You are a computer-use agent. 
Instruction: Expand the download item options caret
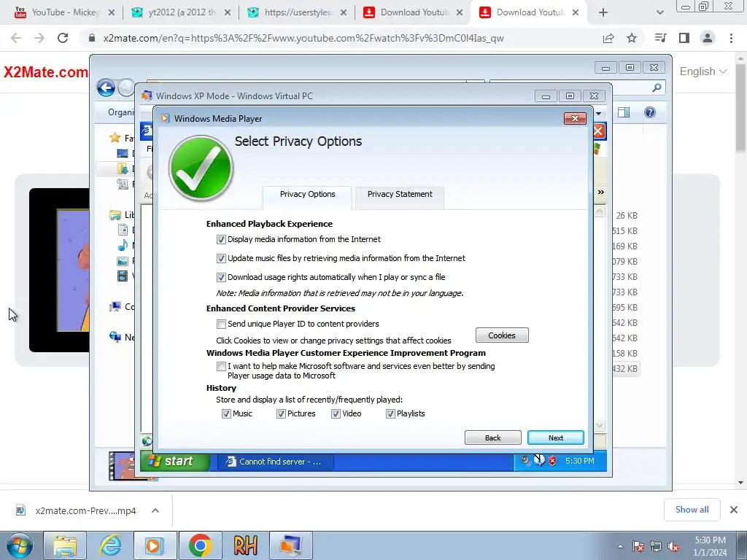click(x=155, y=510)
